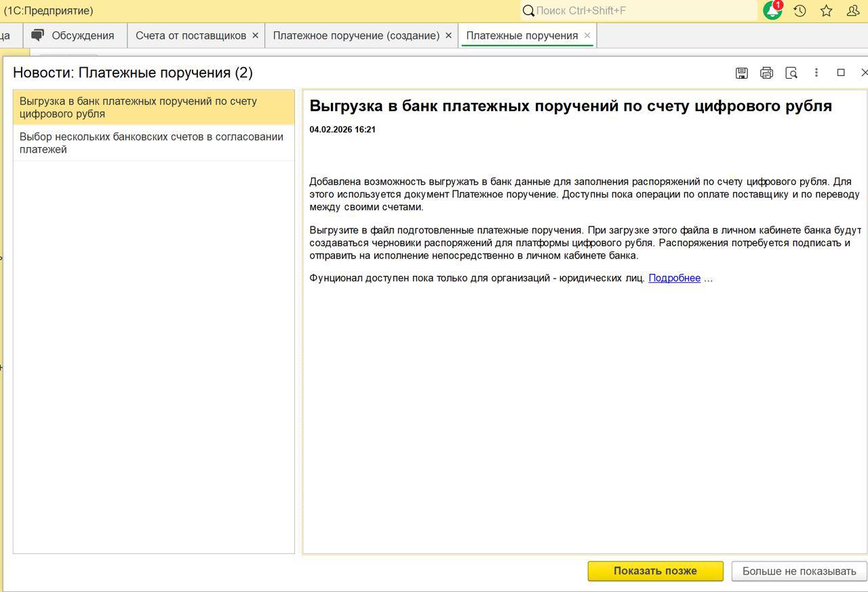Open the three-dots more menu
The height and width of the screenshot is (592, 868).
[816, 73]
